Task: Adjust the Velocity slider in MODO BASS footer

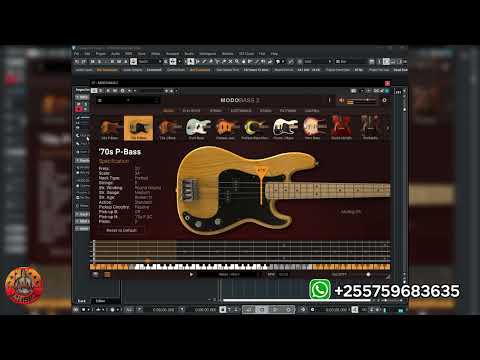Action: click(368, 275)
